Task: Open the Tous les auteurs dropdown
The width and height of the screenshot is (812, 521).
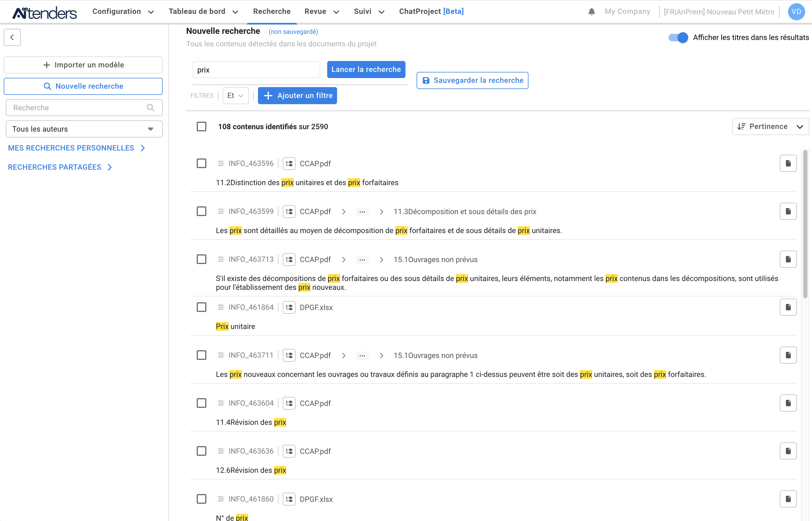Action: 84,129
